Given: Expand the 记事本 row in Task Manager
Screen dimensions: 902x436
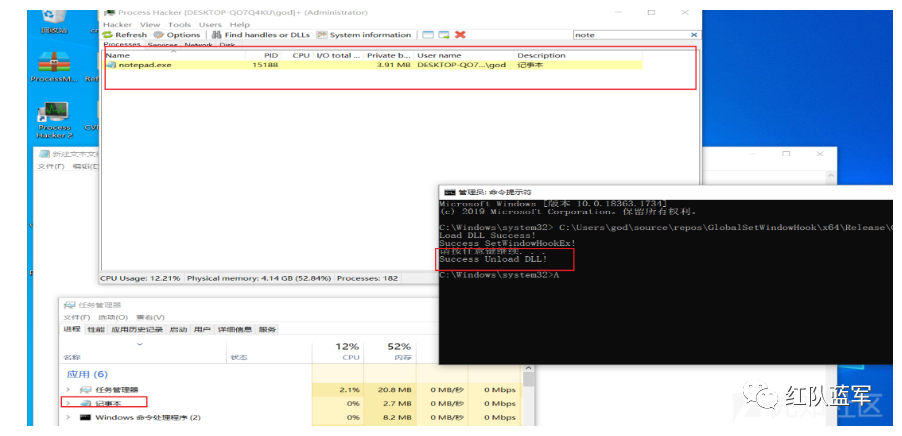Looking at the screenshot, I should [68, 403].
